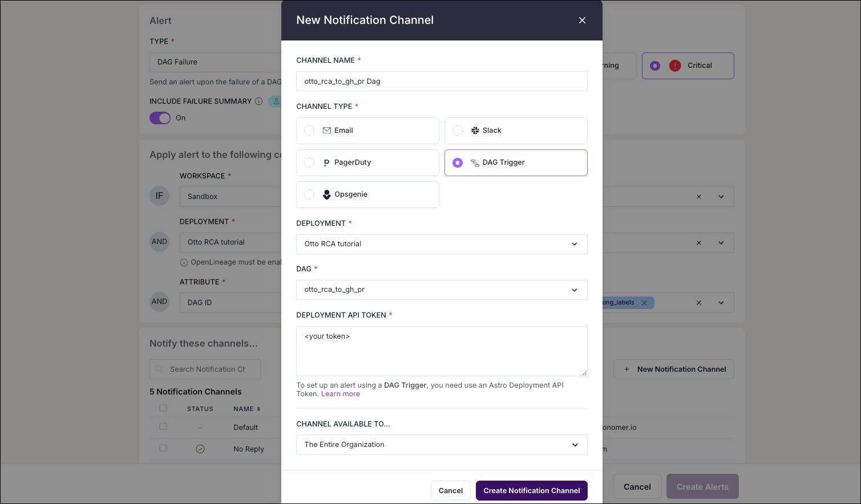This screenshot has width=861, height=504.
Task: Open the Attribute dropdown showing DAG ID
Action: coord(231,303)
